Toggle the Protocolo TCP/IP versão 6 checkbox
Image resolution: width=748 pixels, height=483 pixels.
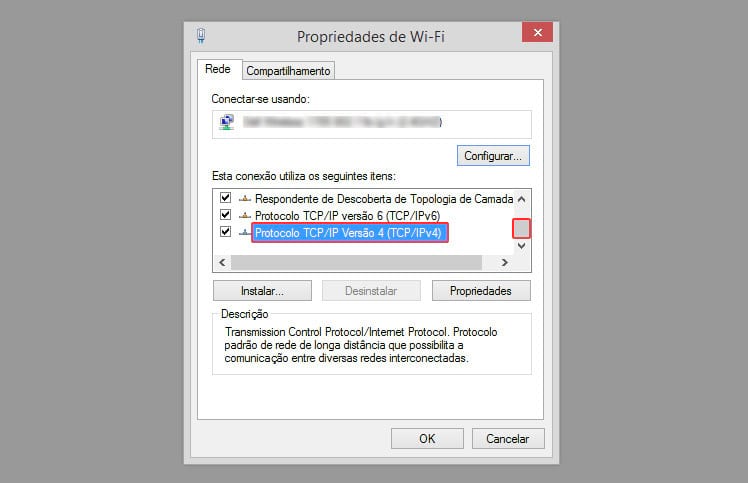pyautogui.click(x=225, y=215)
